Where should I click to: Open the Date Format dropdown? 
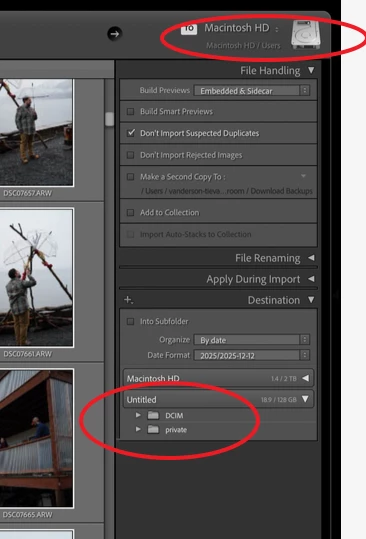coord(252,355)
